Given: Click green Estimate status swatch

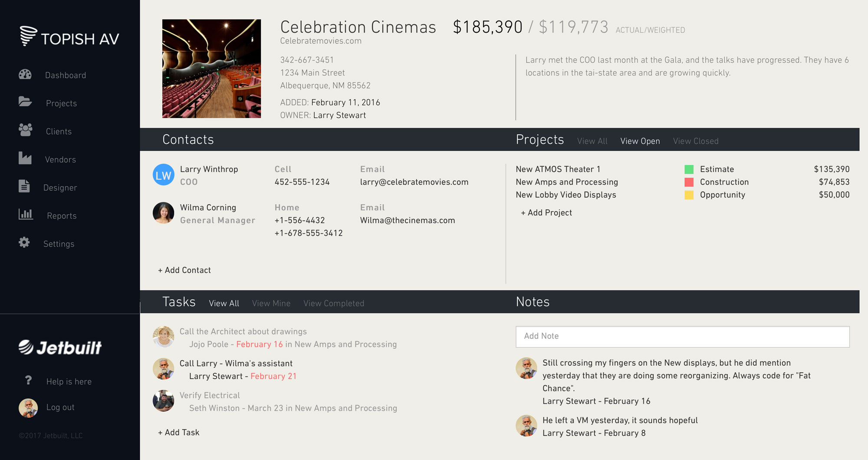Looking at the screenshot, I should click(689, 169).
